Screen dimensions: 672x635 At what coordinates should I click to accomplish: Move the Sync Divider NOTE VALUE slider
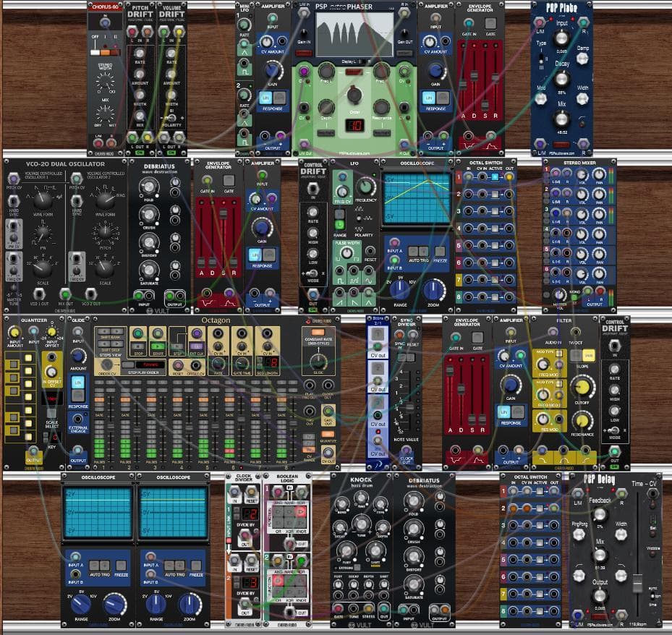(x=410, y=406)
